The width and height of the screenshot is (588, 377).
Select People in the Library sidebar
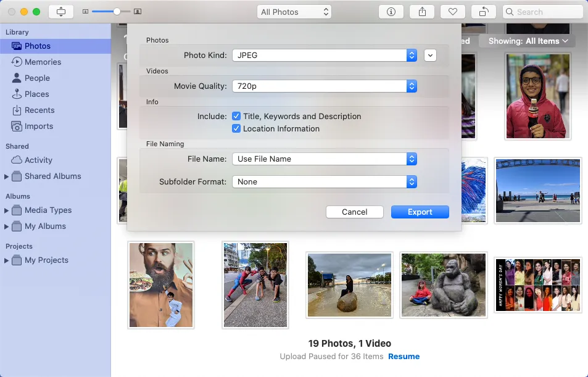38,78
